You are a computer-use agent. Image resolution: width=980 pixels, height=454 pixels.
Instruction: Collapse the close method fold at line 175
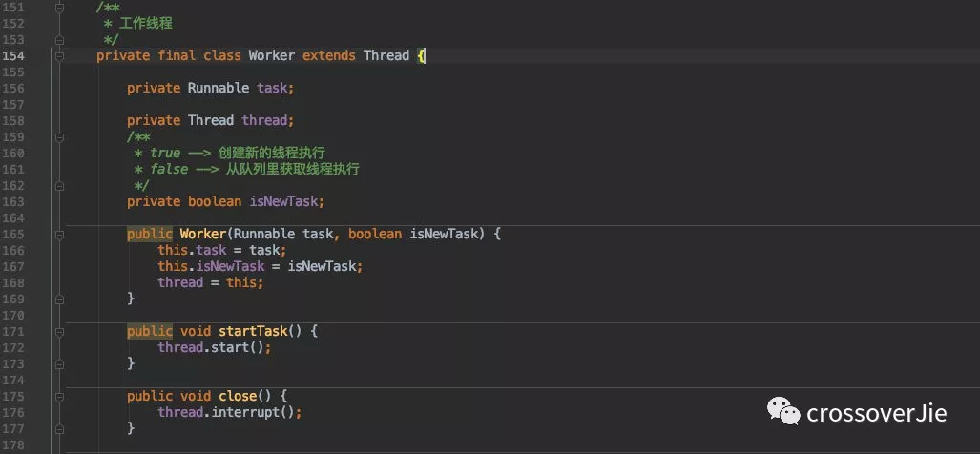tap(59, 397)
